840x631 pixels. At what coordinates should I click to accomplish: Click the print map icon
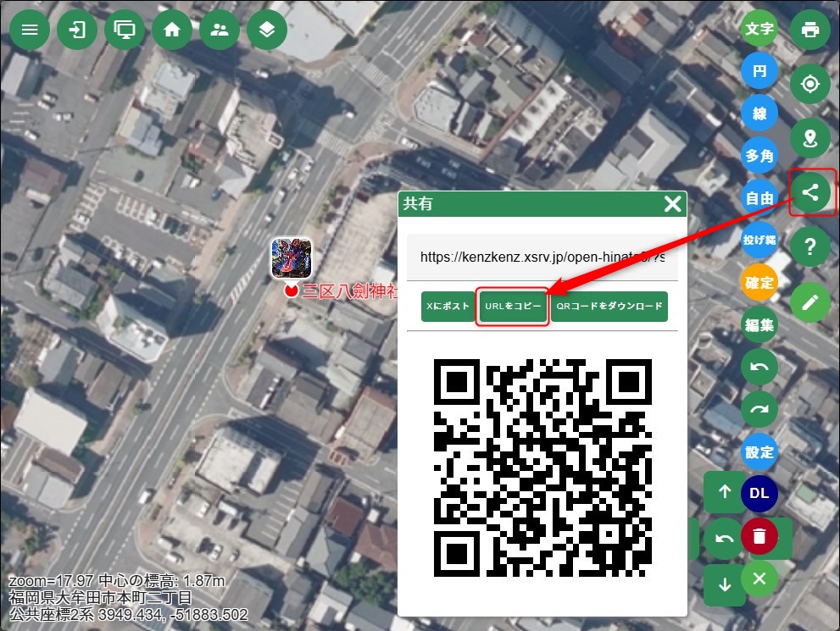(809, 30)
